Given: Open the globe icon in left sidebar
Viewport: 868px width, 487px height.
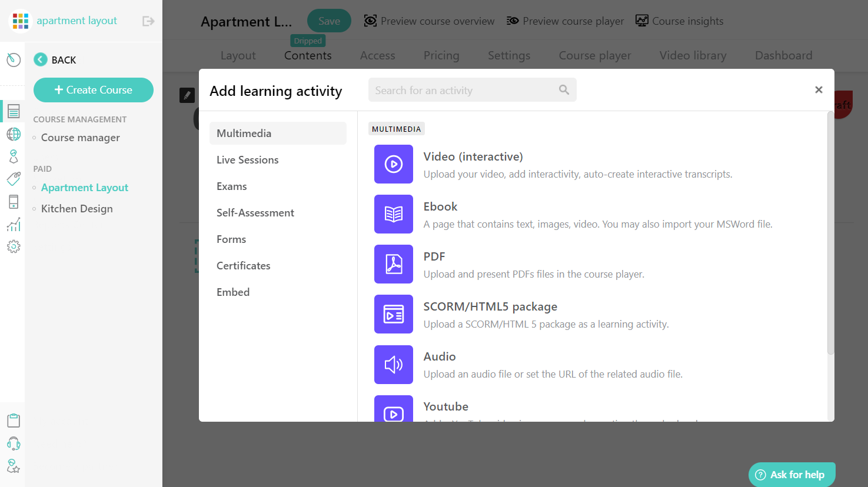Looking at the screenshot, I should point(14,134).
